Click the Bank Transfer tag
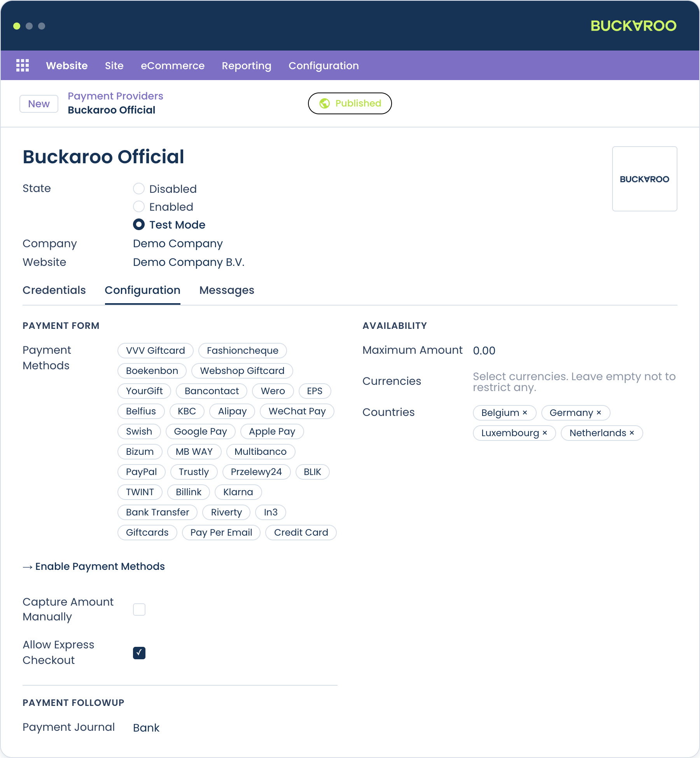700x758 pixels. 157,512
